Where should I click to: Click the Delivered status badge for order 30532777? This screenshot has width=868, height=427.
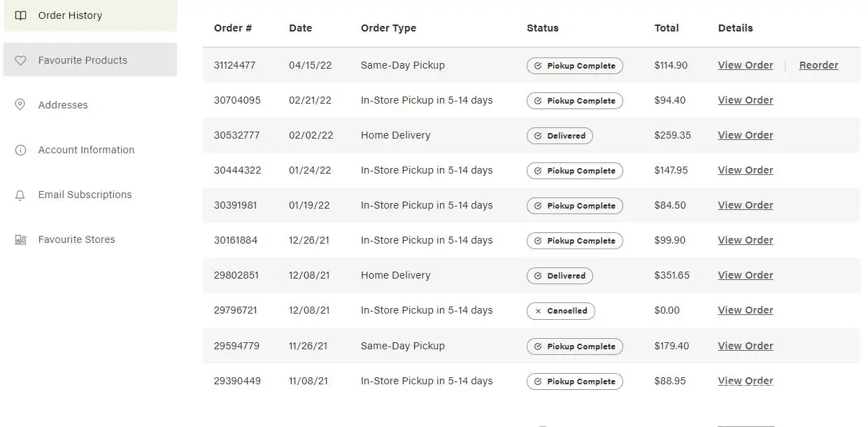point(559,136)
